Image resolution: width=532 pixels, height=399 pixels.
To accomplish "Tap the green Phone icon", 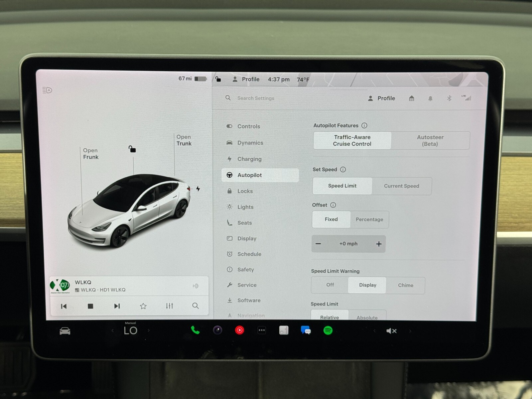I will point(195,330).
